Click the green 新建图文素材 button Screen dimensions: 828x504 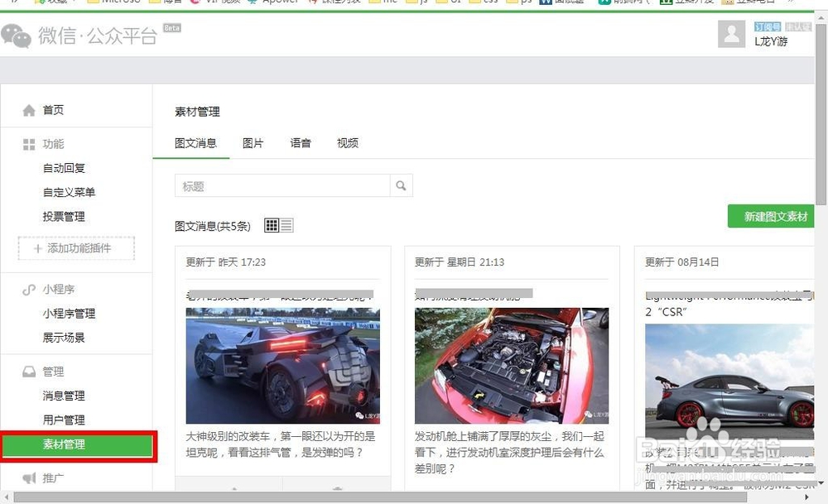[771, 215]
